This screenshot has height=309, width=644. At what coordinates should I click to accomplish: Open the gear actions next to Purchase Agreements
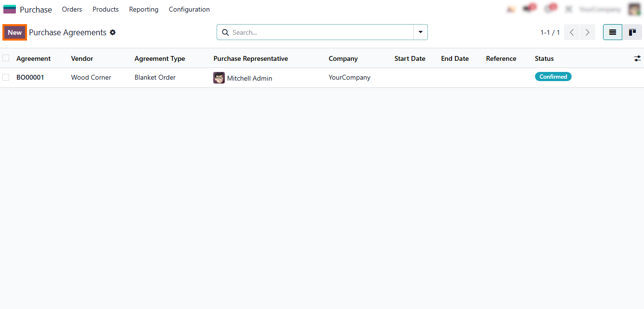tap(113, 32)
